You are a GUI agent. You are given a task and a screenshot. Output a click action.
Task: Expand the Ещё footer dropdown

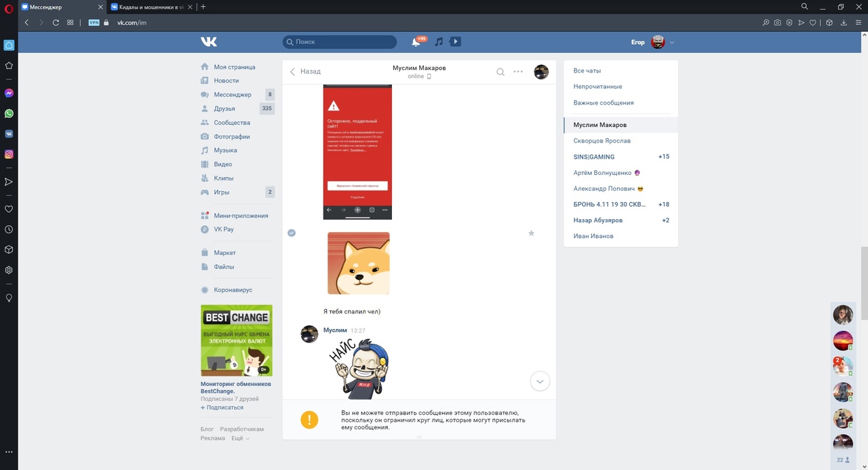point(240,439)
